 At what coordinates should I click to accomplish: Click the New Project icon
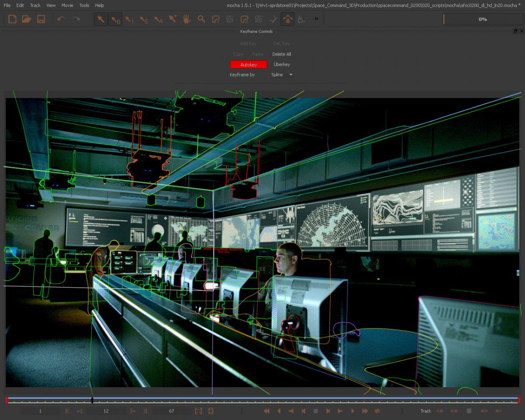[12, 19]
